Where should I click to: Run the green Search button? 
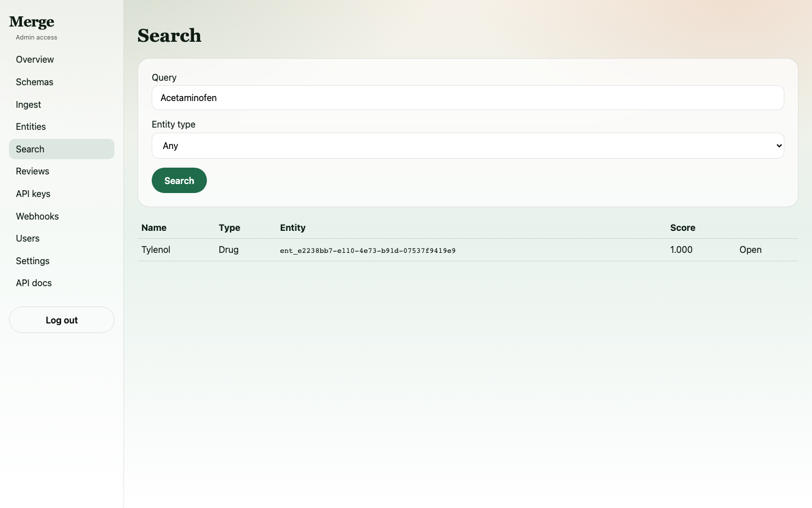[x=179, y=181]
